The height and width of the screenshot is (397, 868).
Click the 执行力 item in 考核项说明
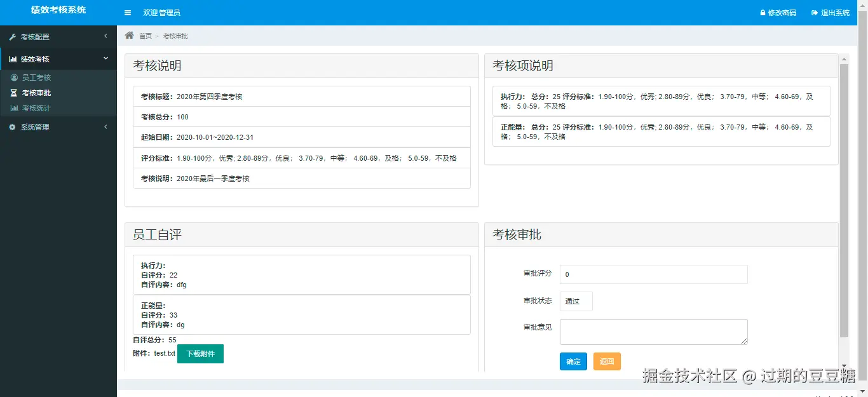[x=661, y=101]
